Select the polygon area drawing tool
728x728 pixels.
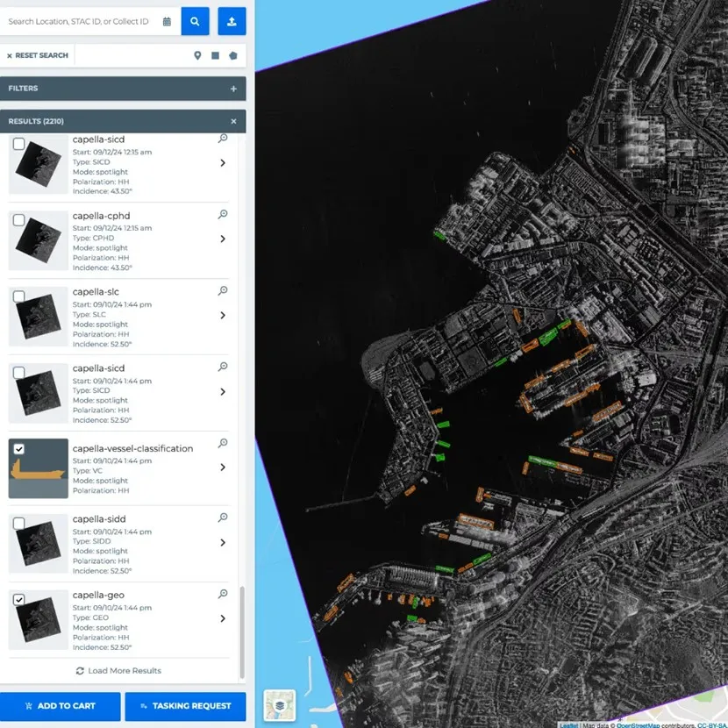pyautogui.click(x=232, y=55)
